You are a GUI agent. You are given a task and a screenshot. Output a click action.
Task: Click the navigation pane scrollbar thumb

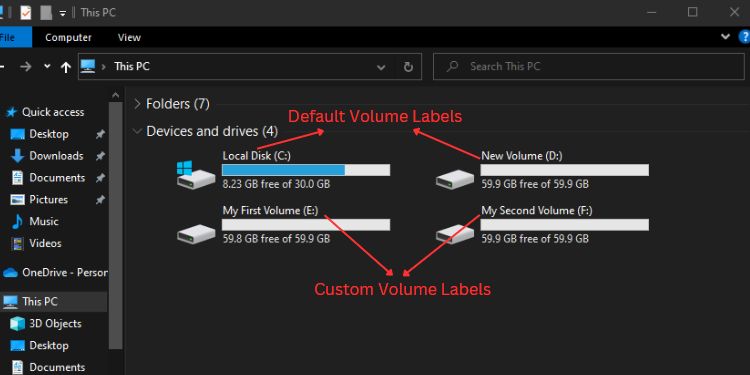[116, 225]
